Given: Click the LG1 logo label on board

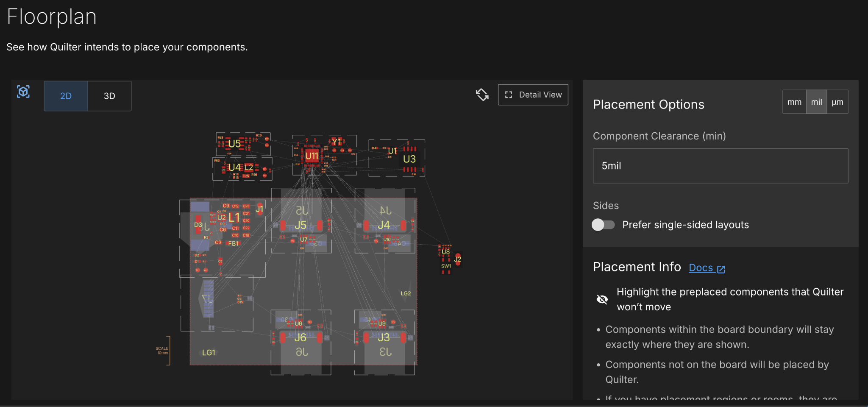Looking at the screenshot, I should click(x=209, y=353).
